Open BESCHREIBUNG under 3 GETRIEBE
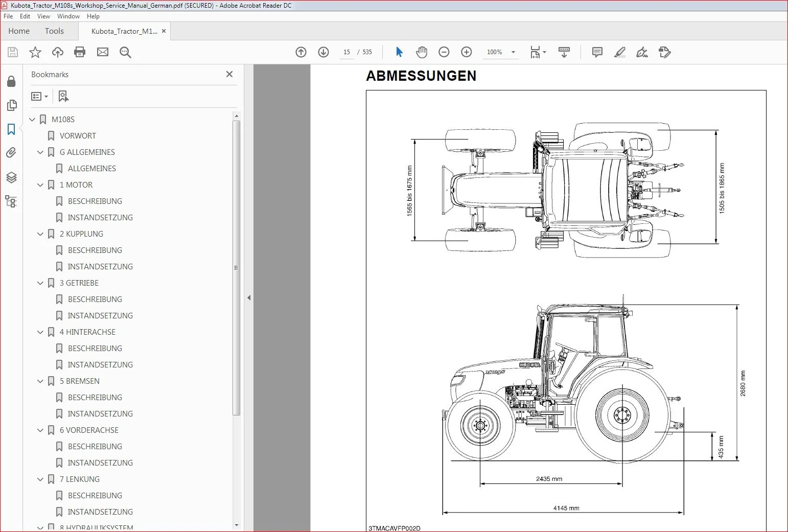788x532 pixels. (95, 299)
